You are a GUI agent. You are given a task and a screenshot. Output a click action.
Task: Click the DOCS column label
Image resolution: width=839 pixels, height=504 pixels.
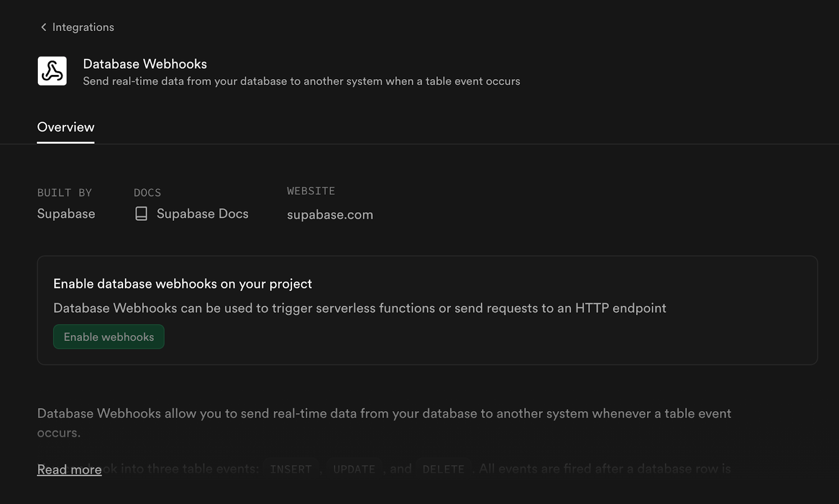[x=147, y=192]
